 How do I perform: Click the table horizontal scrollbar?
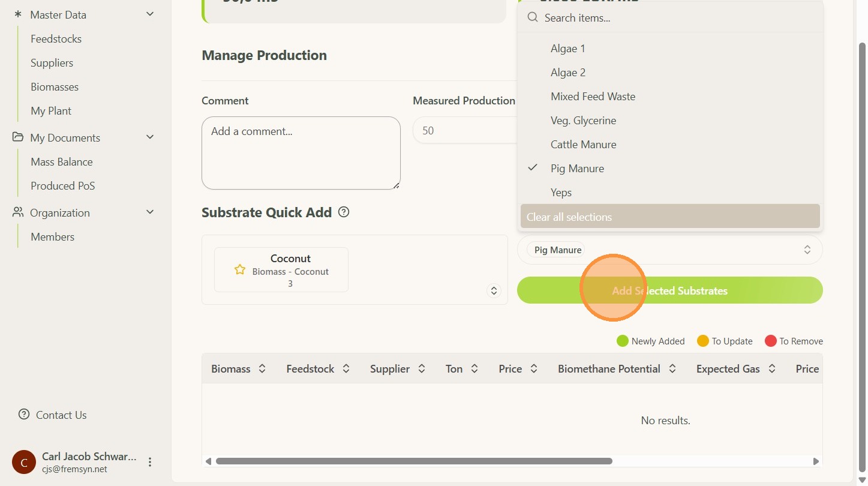[x=414, y=461]
